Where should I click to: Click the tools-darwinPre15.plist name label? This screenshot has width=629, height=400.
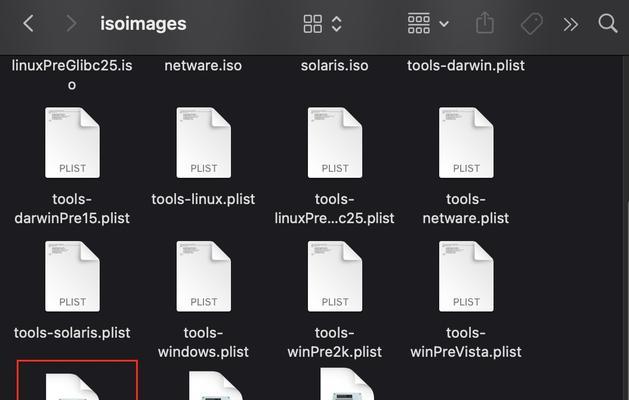[72, 209]
